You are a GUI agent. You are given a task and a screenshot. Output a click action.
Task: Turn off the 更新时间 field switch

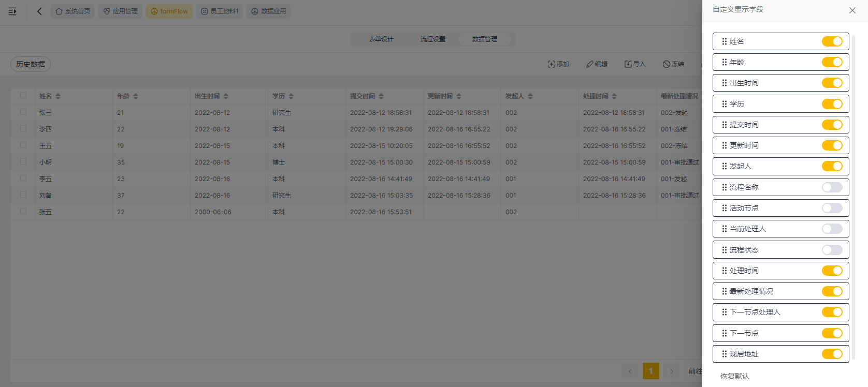pos(832,145)
